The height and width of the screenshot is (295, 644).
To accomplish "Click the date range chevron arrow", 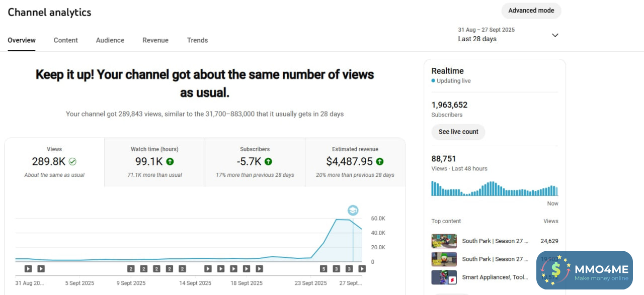I will (x=555, y=35).
